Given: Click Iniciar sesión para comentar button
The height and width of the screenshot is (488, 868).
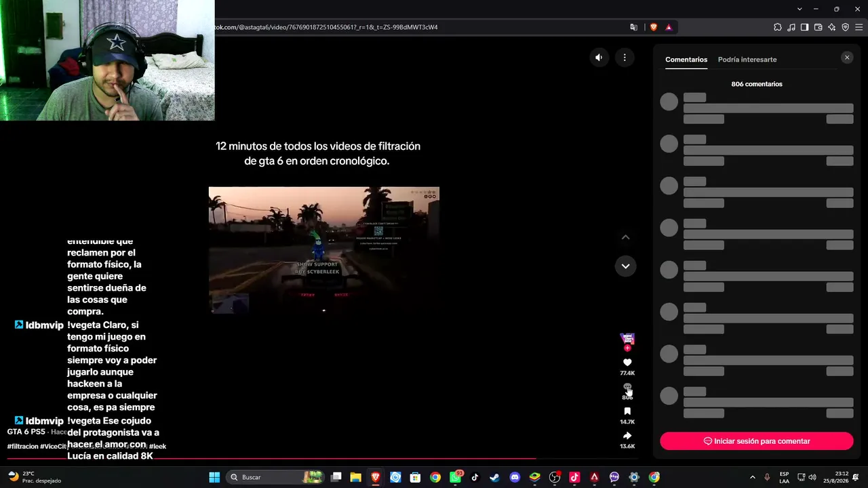Looking at the screenshot, I should (757, 441).
